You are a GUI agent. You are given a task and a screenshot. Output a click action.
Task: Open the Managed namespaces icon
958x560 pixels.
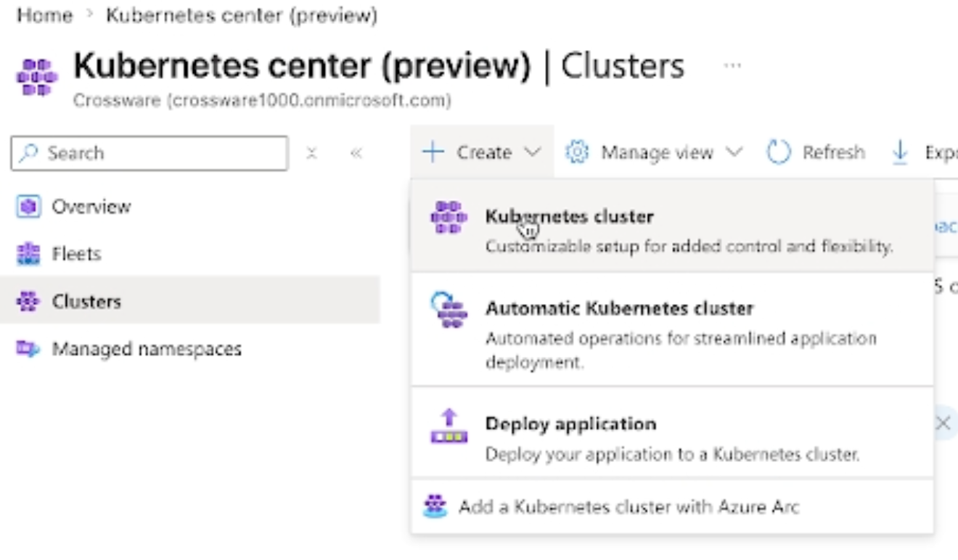(28, 349)
